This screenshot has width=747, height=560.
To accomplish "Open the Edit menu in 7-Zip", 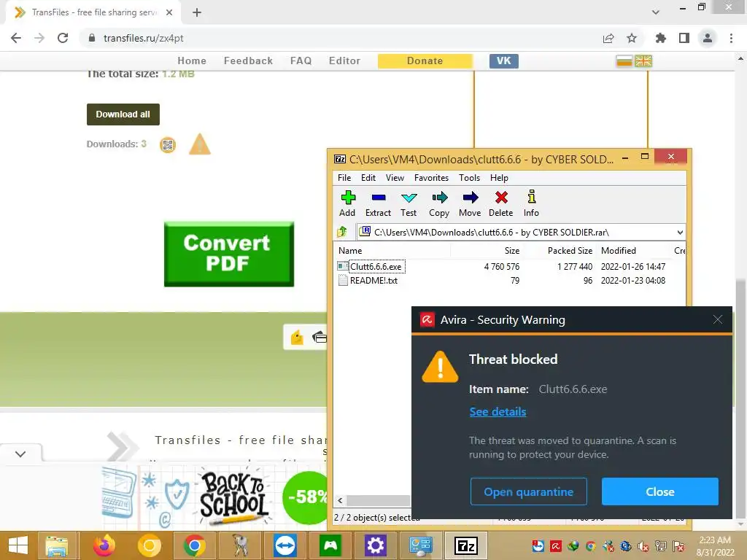I will tap(368, 178).
